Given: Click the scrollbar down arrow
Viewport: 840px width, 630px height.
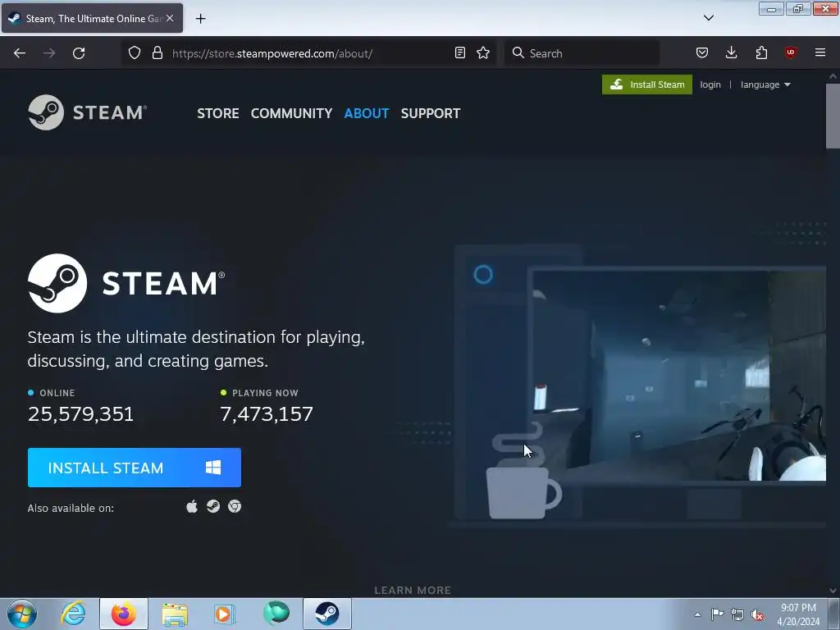Looking at the screenshot, I should pos(833,591).
